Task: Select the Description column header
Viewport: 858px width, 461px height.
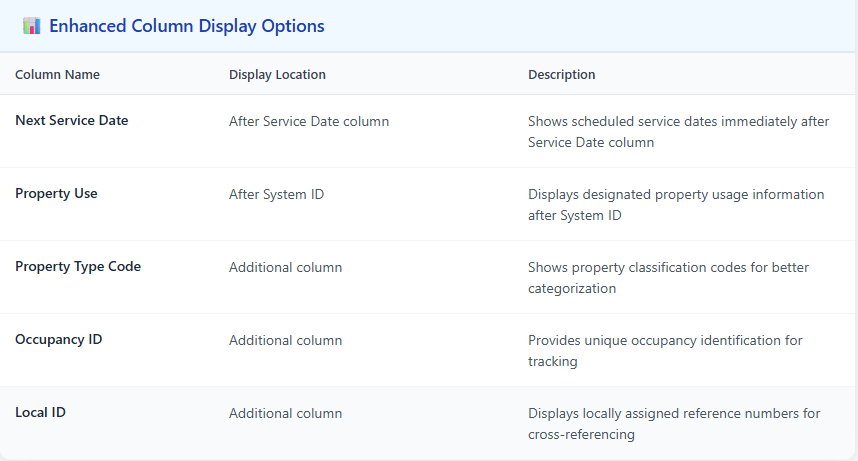Action: pyautogui.click(x=561, y=74)
